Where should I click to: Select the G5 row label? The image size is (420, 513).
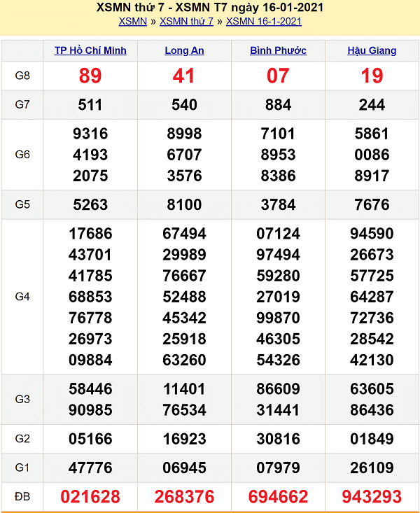coord(22,204)
